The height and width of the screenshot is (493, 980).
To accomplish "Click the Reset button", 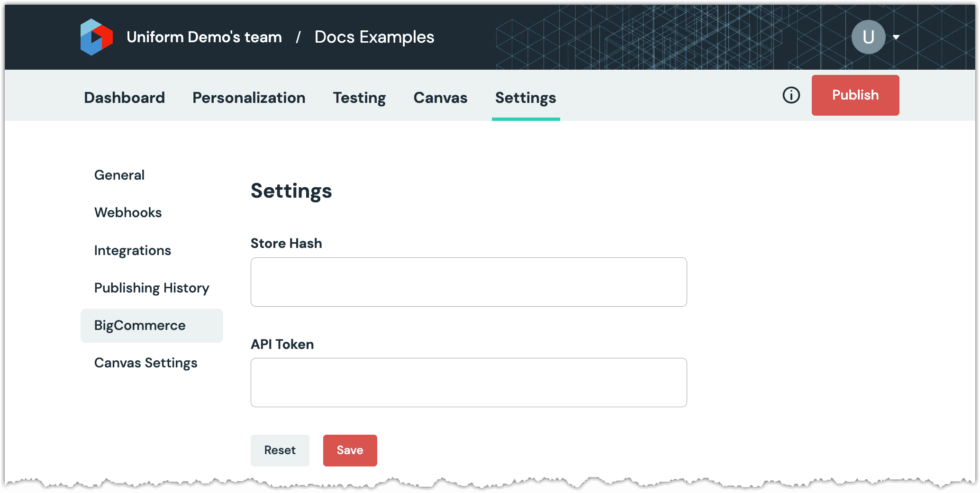I will coord(280,450).
